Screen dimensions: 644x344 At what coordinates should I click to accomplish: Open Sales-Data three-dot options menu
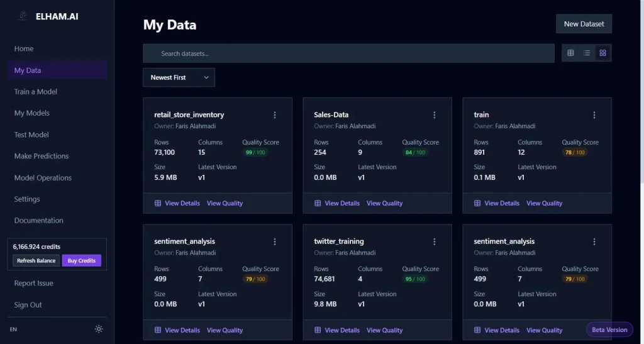tap(434, 115)
